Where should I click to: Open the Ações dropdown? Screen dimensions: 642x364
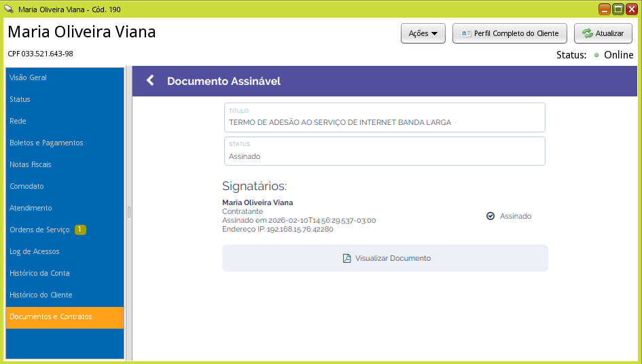(423, 33)
